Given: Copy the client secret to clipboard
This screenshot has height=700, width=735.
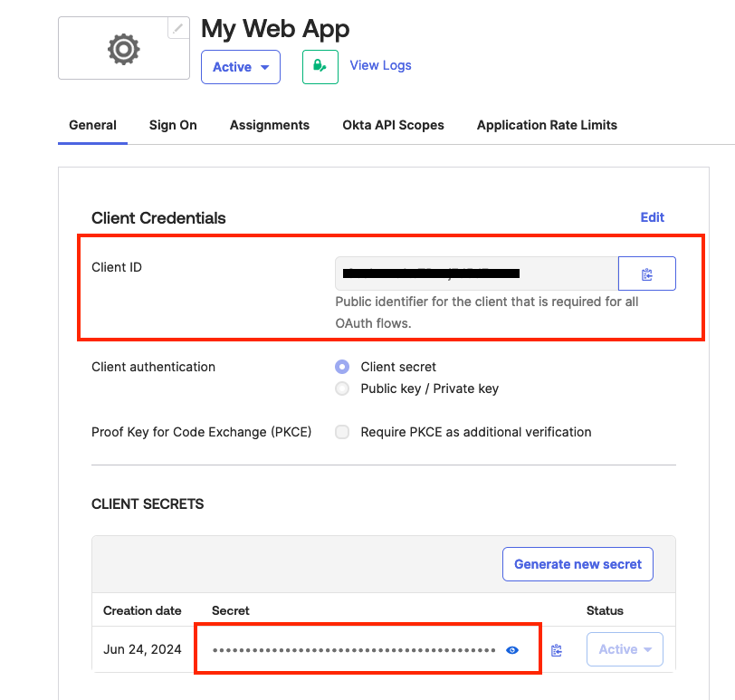Looking at the screenshot, I should point(557,650).
